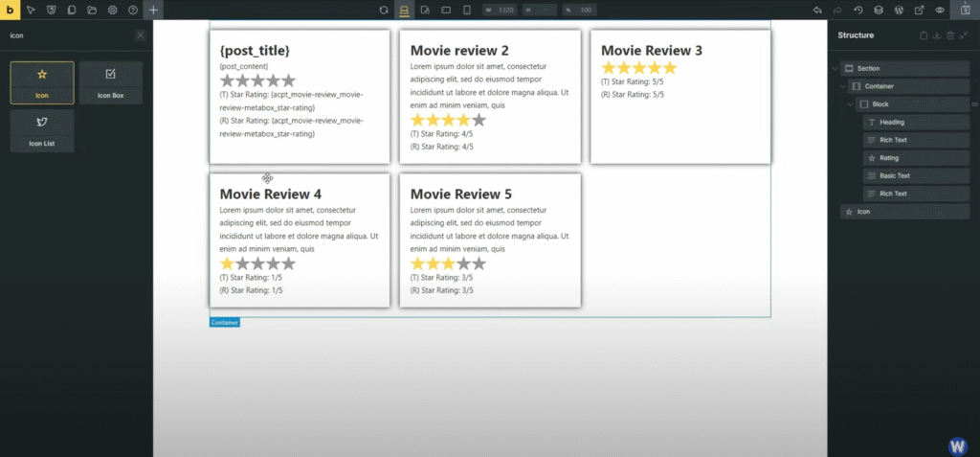Click '(R) Star Rating: 1/5' text
Image resolution: width=980 pixels, height=457 pixels.
252,290
